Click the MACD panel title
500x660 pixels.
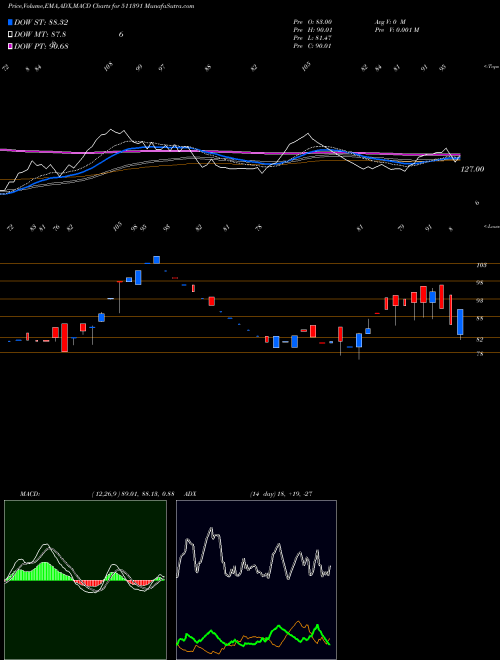(x=30, y=494)
